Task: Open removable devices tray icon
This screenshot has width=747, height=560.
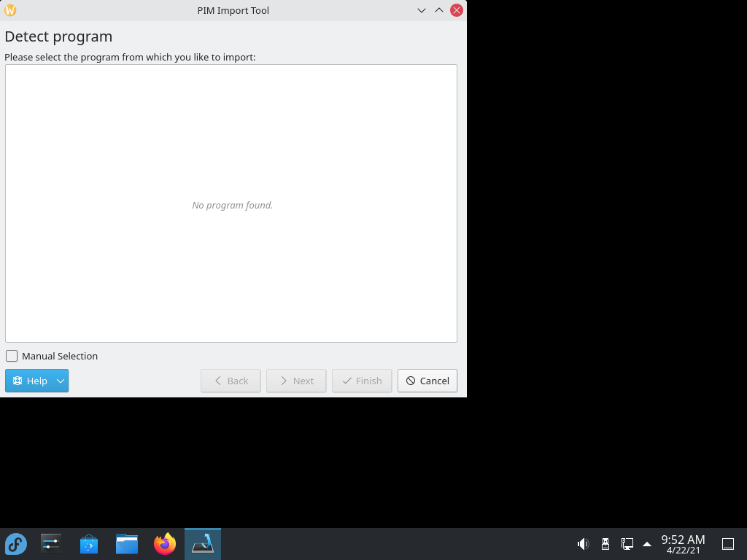Action: tap(605, 544)
